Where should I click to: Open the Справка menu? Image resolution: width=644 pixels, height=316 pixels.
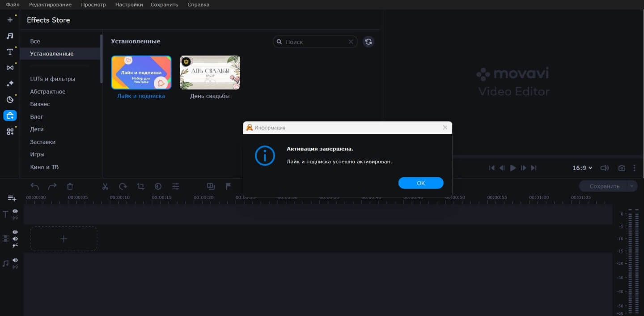(x=198, y=4)
